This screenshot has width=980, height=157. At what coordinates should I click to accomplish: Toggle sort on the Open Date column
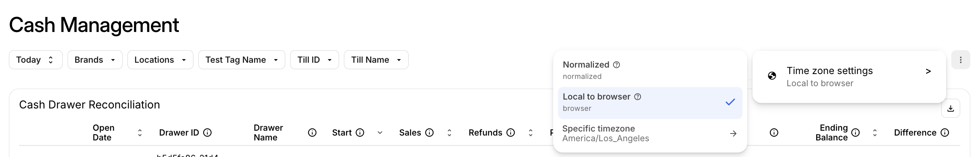[x=140, y=133]
